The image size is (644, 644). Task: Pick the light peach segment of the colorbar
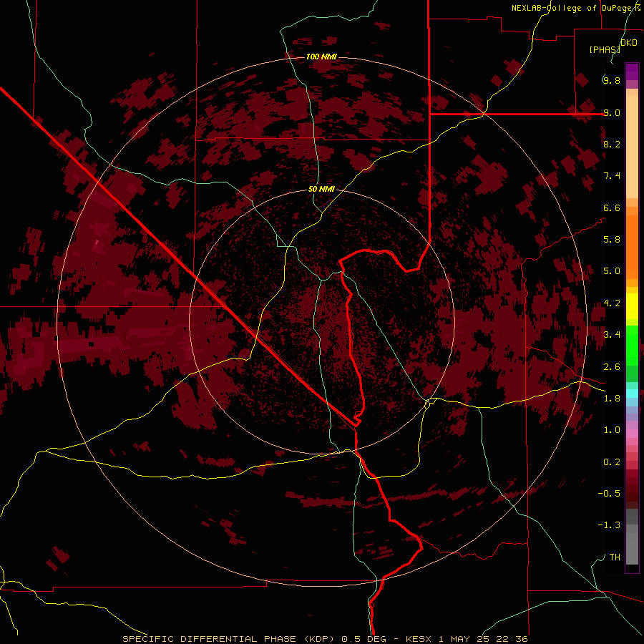632,147
